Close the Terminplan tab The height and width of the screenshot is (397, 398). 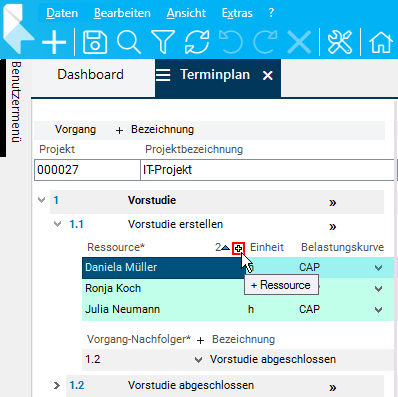pos(268,76)
